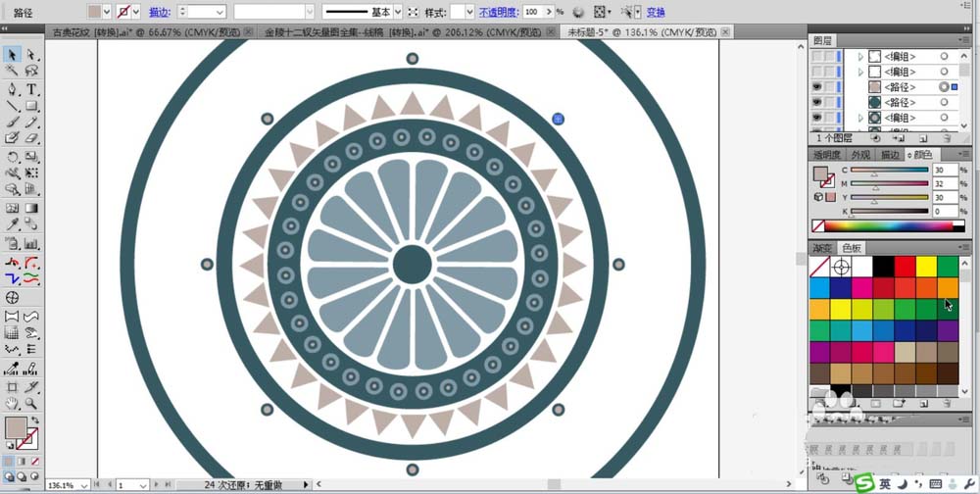The image size is (980, 494).
Task: Select the Line Segment tool
Action: point(12,106)
